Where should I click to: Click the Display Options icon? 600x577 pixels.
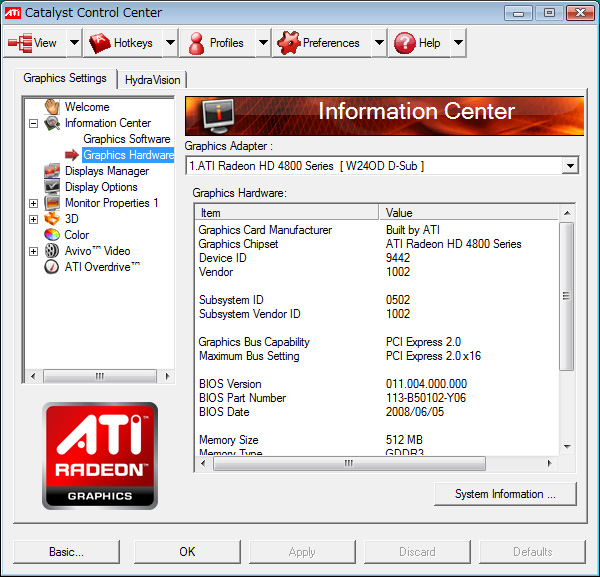(52, 187)
